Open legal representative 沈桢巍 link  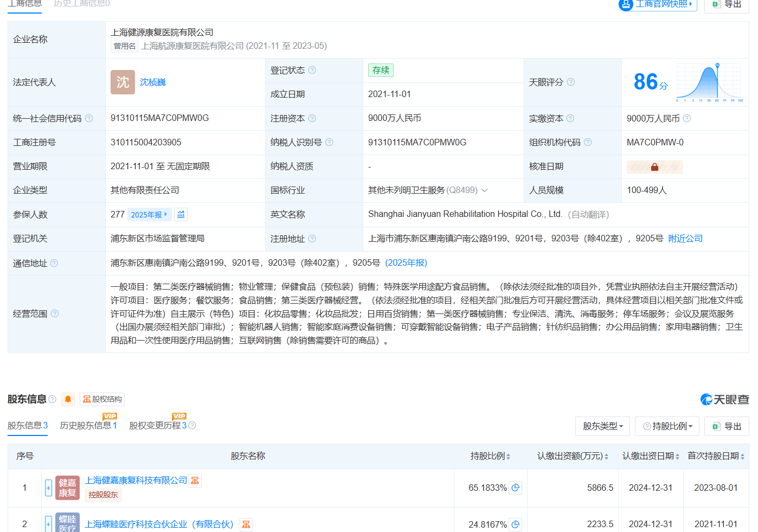(152, 82)
